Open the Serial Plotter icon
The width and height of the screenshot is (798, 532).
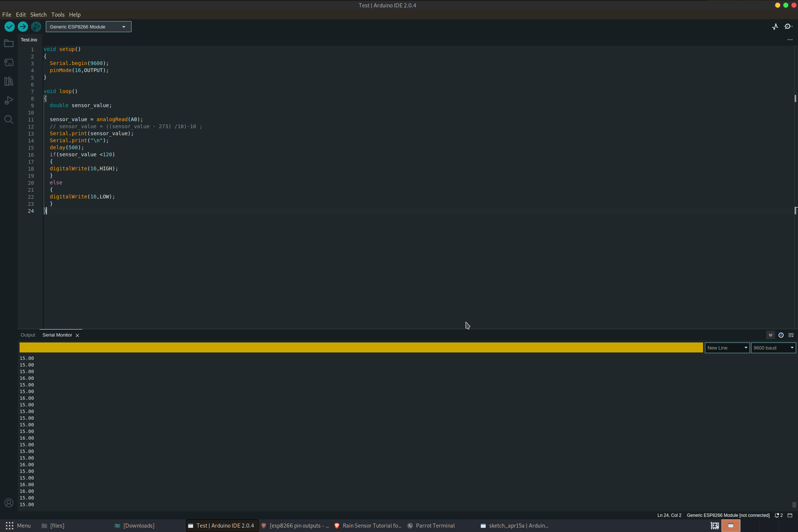point(775,26)
